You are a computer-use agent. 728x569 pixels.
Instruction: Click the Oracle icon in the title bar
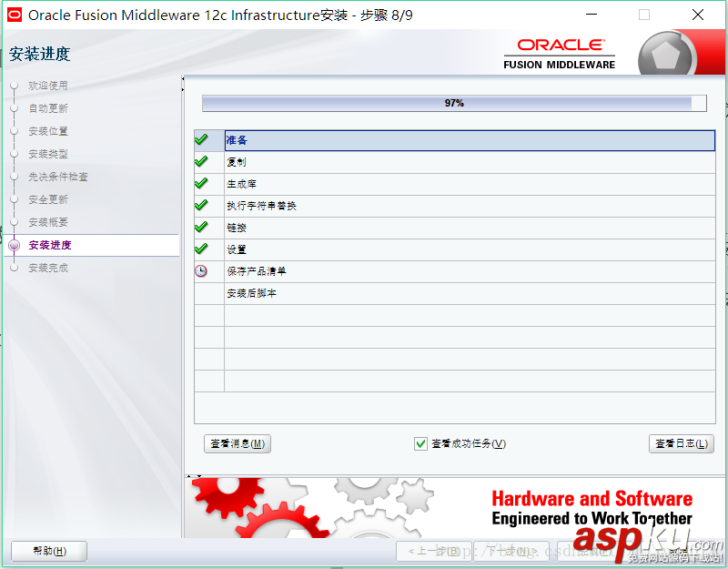(15, 15)
